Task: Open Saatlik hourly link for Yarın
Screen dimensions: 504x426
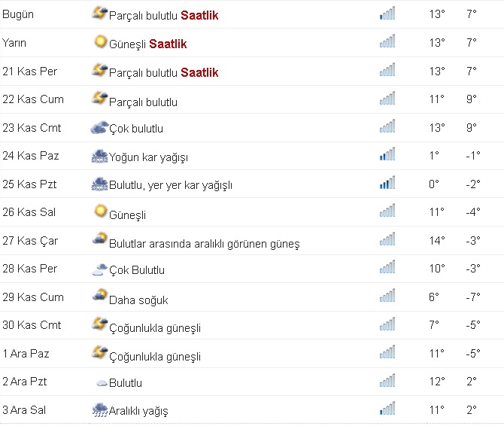Action: 168,44
